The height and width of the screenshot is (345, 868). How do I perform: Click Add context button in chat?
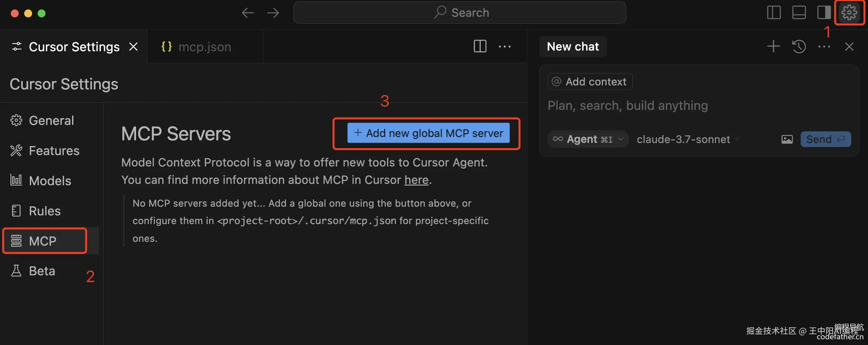pyautogui.click(x=590, y=81)
